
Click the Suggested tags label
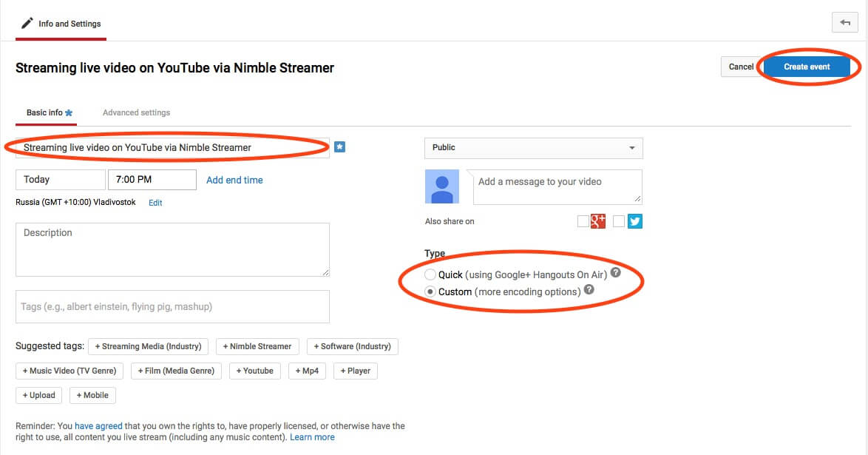[x=50, y=346]
